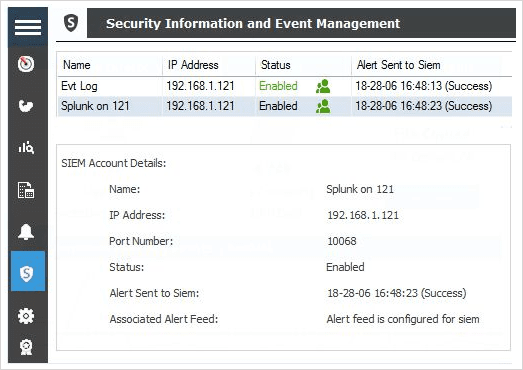Click the port number value 10068
Screen dimensions: 523x370
pyautogui.click(x=342, y=241)
